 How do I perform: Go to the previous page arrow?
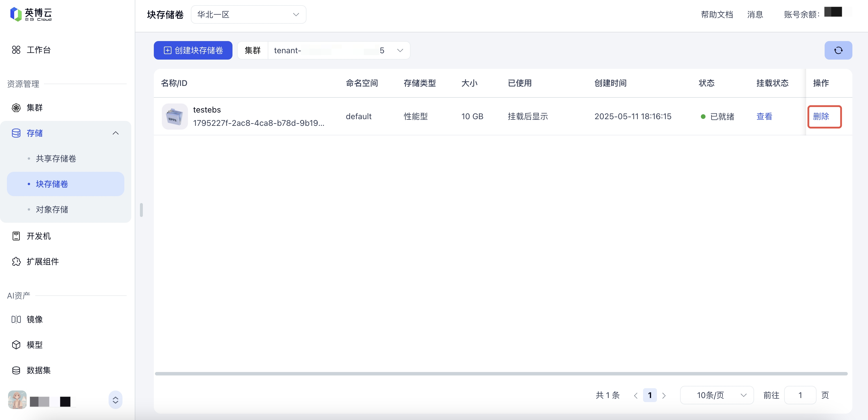[636, 395]
